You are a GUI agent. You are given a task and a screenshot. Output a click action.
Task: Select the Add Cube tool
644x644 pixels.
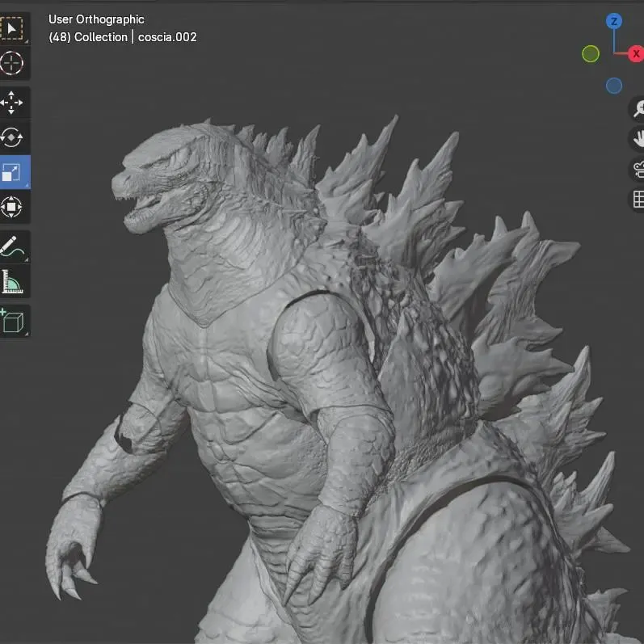click(x=12, y=321)
